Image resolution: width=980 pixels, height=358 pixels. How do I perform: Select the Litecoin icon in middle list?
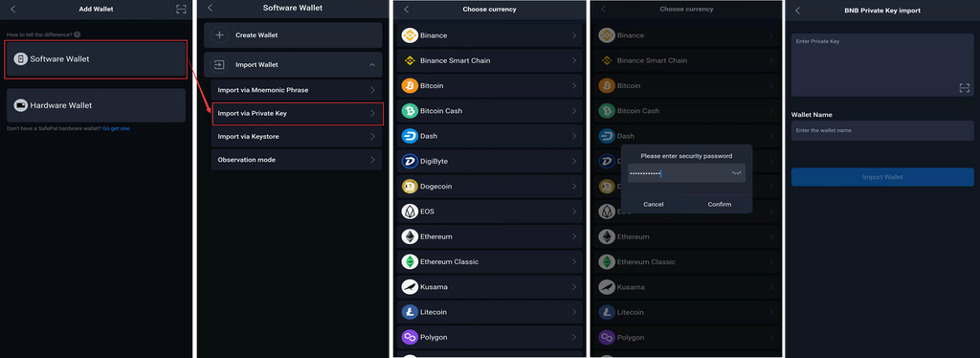(x=410, y=312)
